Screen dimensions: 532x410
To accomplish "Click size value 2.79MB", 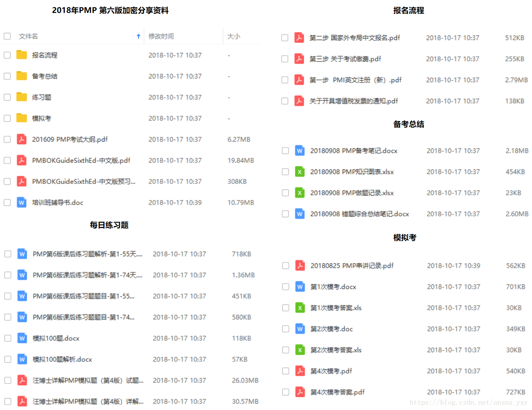I will pyautogui.click(x=517, y=80).
